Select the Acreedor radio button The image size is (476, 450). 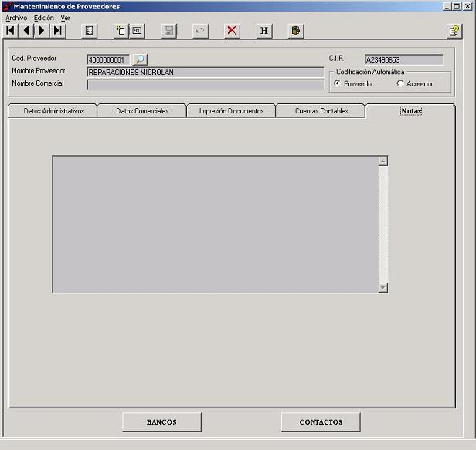400,83
